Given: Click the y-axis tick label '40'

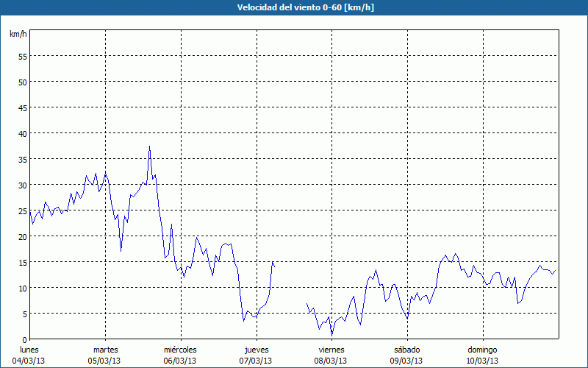Looking at the screenshot, I should tap(22, 133).
